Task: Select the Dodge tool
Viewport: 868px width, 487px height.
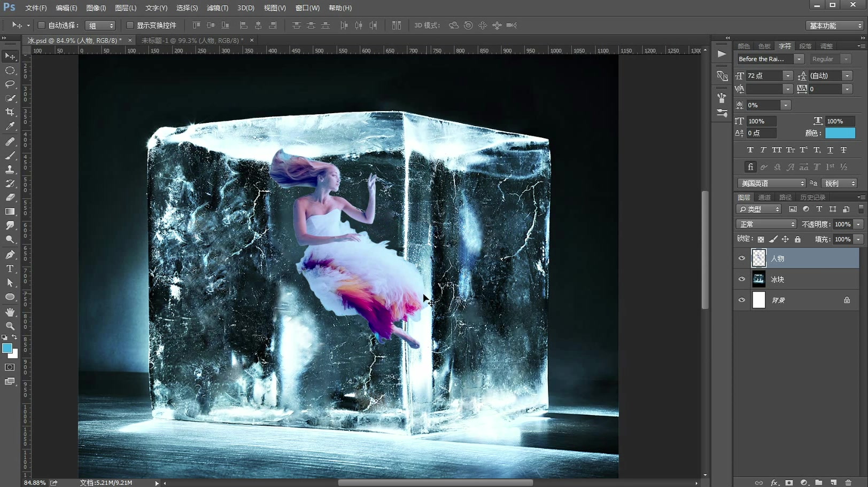Action: [x=10, y=239]
